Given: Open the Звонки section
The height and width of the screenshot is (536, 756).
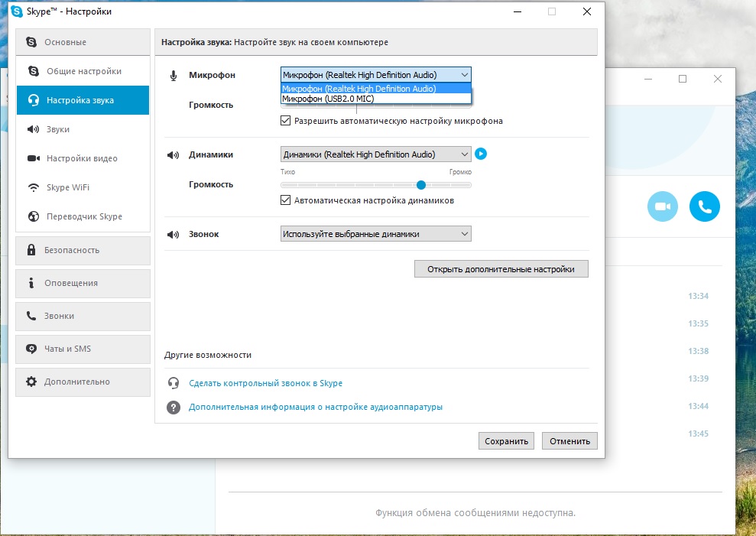Looking at the screenshot, I should pyautogui.click(x=83, y=316).
